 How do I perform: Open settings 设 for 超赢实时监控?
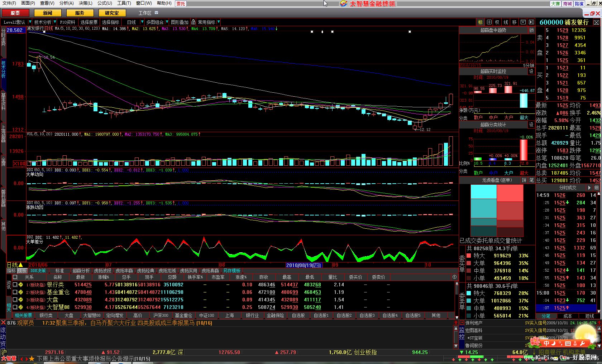coord(532,71)
